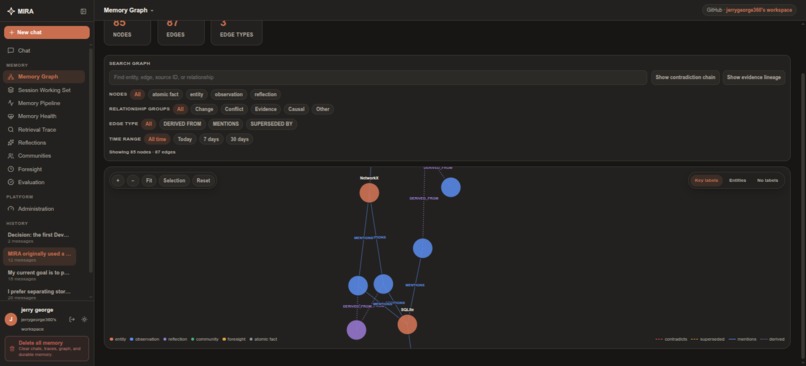Switch graph labels to Entities
Viewport: 806px width, 366px height.
(738, 180)
